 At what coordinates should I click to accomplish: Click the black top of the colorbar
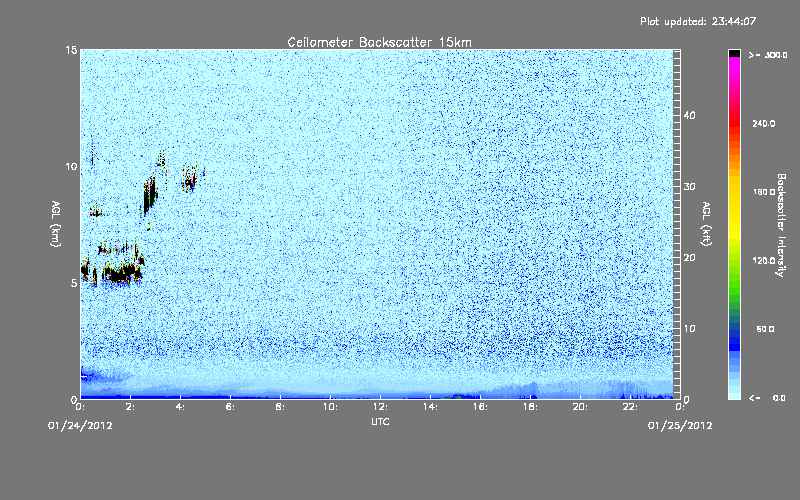point(734,53)
